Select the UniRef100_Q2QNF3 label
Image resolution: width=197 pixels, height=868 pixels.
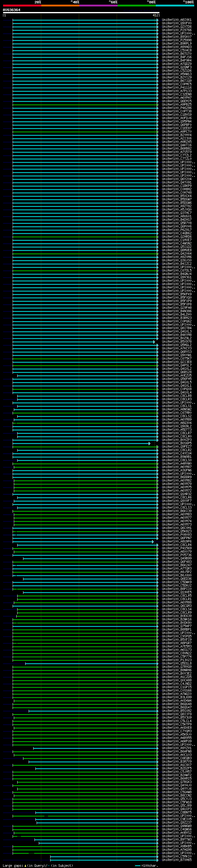click(x=176, y=67)
